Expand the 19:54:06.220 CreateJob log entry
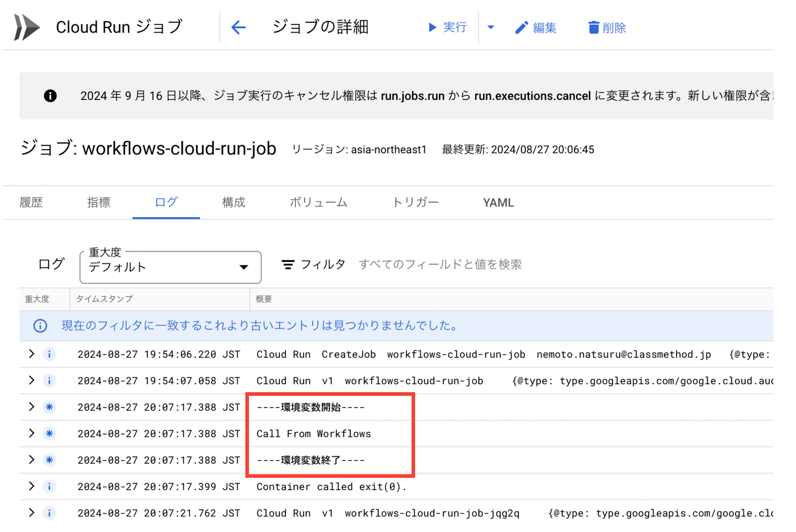The height and width of the screenshot is (532, 796). (x=31, y=354)
